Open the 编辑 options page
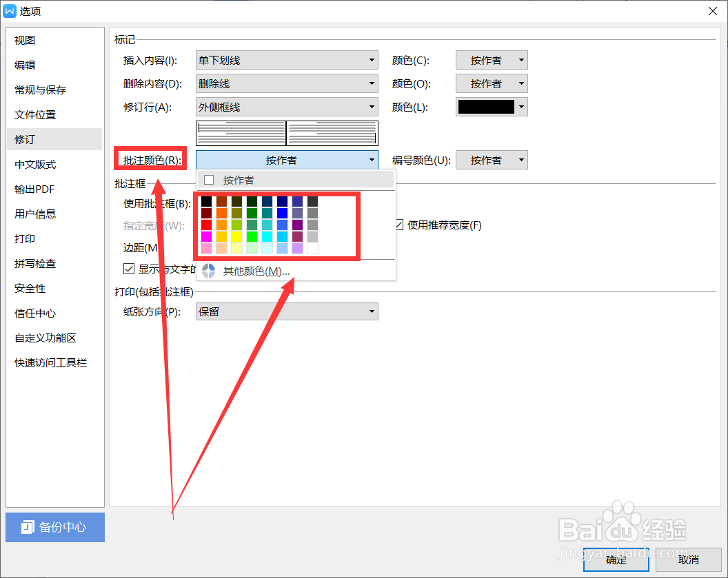728x578 pixels. pos(54,65)
